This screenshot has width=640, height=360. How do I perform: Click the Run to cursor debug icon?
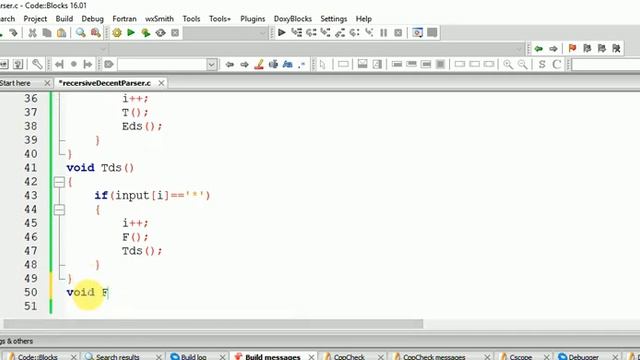pos(297,33)
